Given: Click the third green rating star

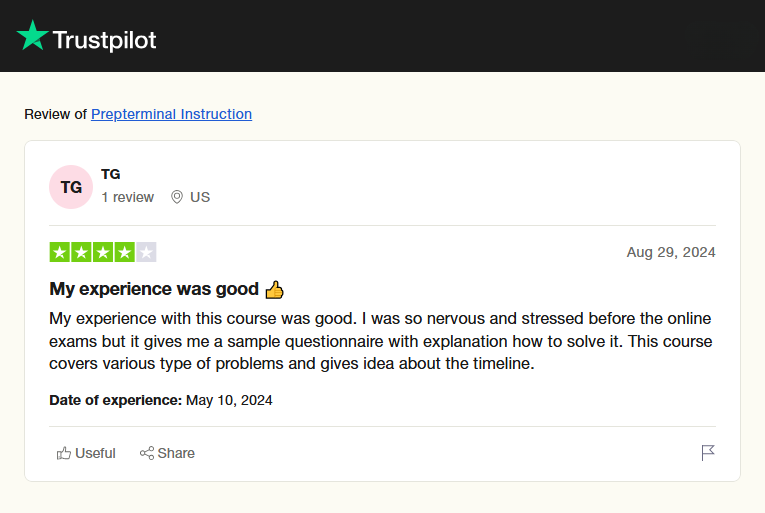Looking at the screenshot, I should pos(103,252).
